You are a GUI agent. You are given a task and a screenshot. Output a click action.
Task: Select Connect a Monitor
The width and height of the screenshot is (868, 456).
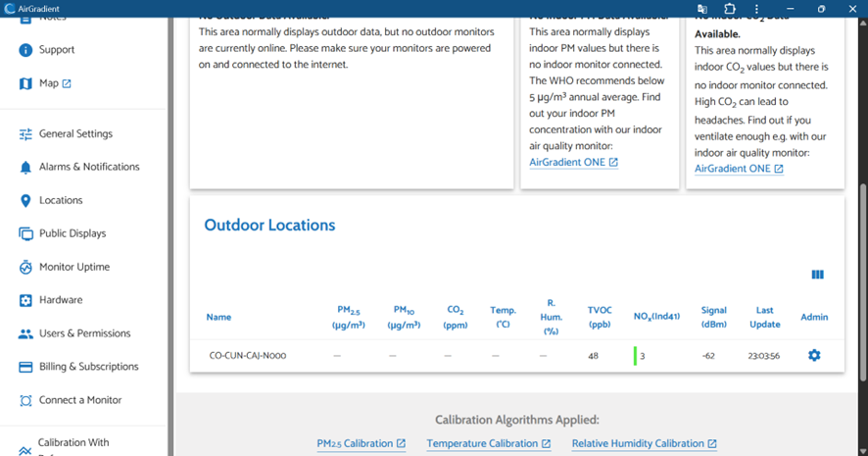(x=80, y=400)
